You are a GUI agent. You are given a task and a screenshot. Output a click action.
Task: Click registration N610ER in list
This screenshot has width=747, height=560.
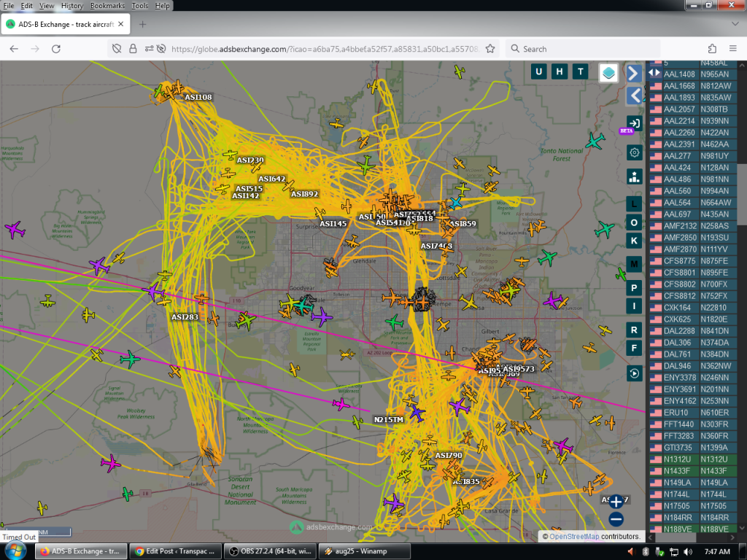714,413
